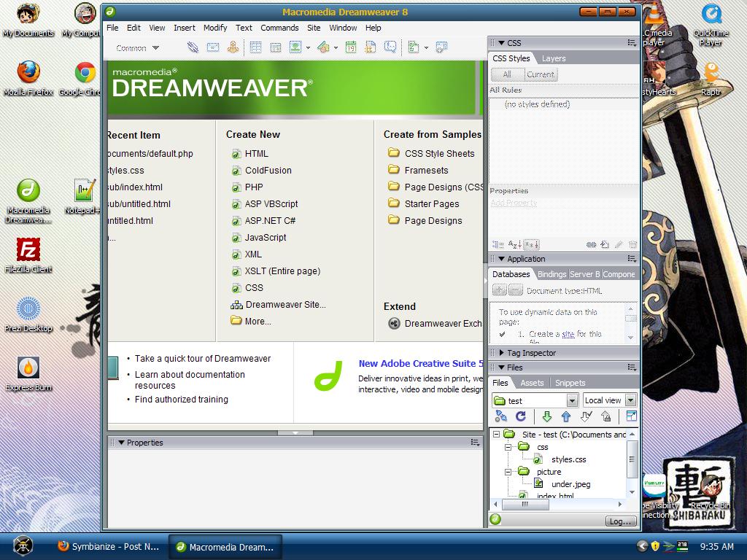Click the Email Link insert icon
Screen dimensions: 747x560
click(x=213, y=47)
